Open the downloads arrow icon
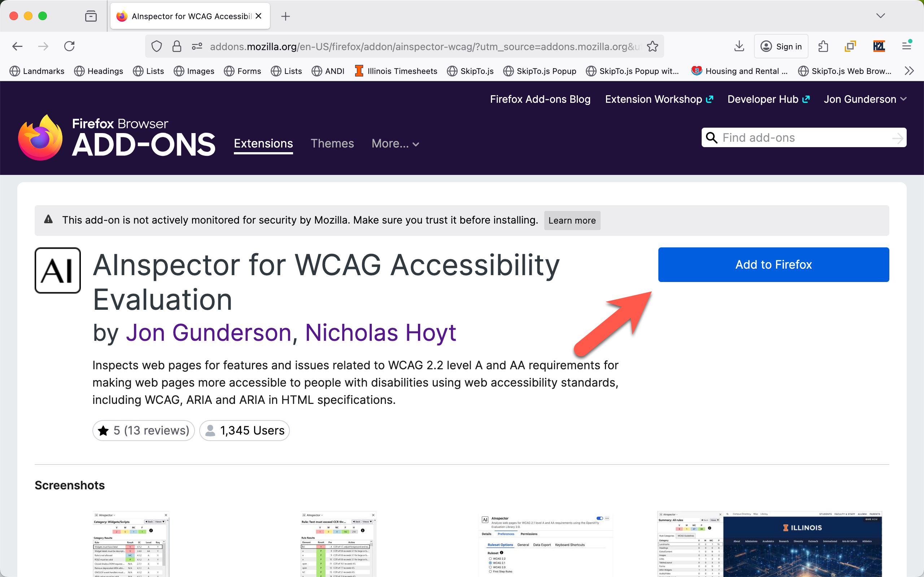The width and height of the screenshot is (924, 577). [x=739, y=47]
